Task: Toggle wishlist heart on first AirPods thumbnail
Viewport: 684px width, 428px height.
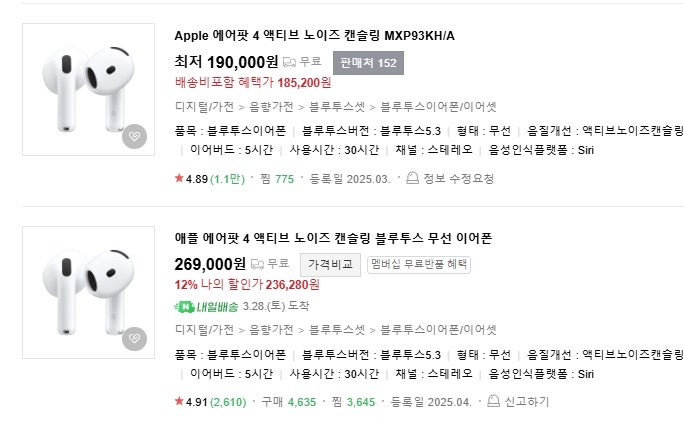Action: [x=134, y=137]
